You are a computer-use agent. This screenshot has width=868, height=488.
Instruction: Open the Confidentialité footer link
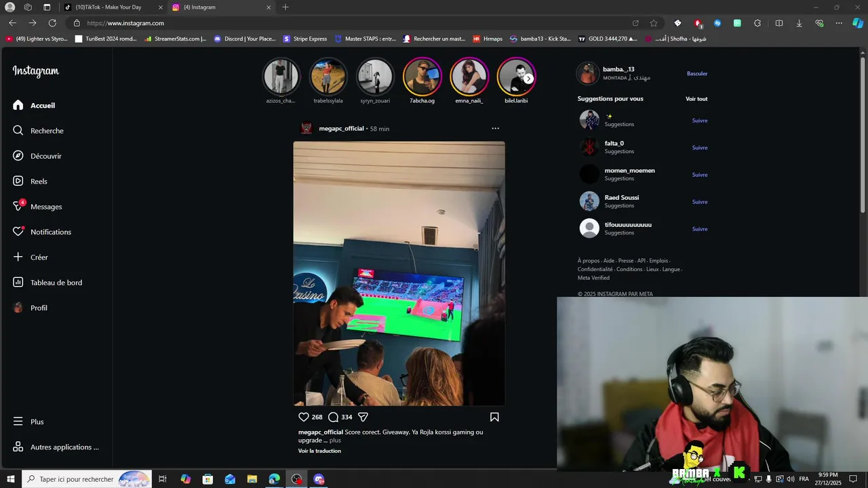(595, 270)
